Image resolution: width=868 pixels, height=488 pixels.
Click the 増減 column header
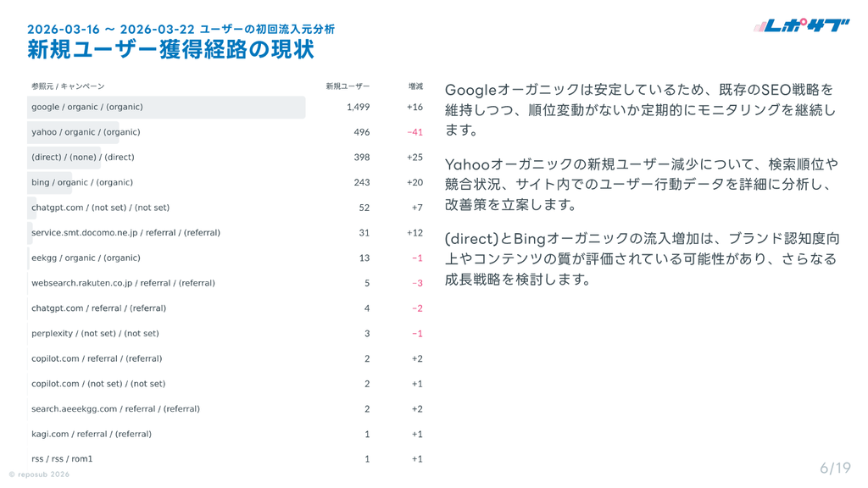coord(415,86)
